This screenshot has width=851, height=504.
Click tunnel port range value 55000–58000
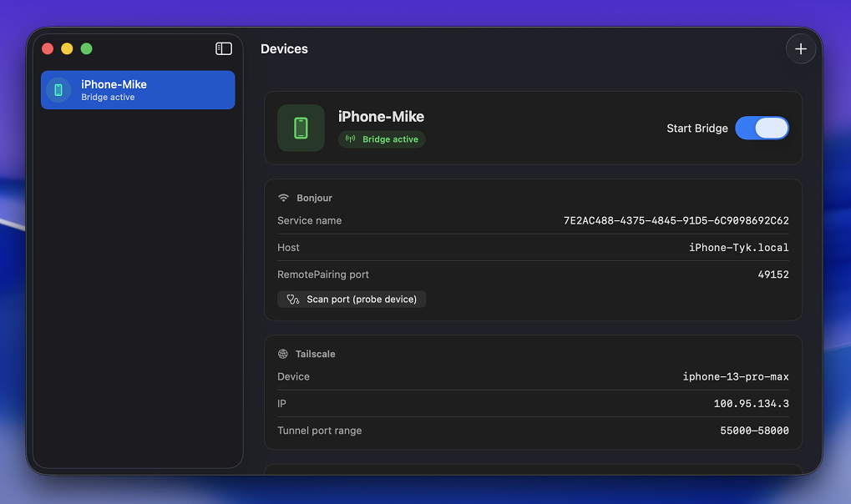point(754,431)
